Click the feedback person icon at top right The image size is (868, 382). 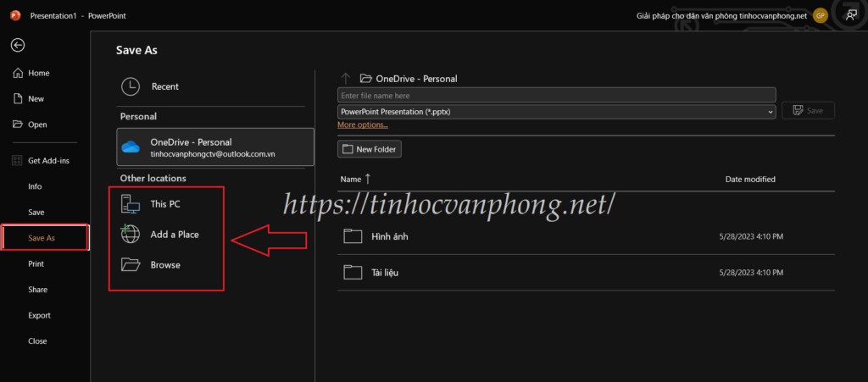tap(851, 15)
